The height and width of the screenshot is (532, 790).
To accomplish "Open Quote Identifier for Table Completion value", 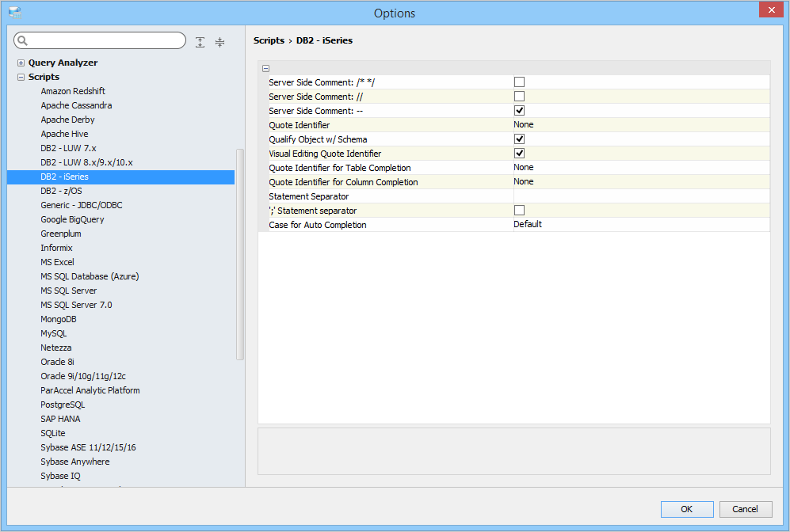I will 641,168.
